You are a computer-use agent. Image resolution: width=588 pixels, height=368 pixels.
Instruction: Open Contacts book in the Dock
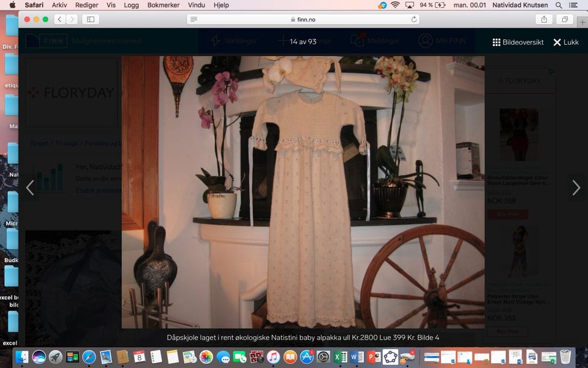point(123,357)
